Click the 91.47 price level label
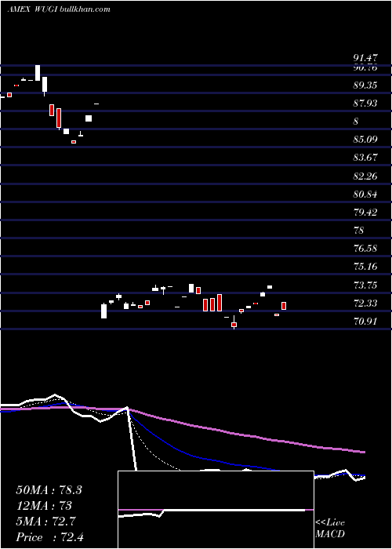The width and height of the screenshot is (392, 549). coord(365,59)
